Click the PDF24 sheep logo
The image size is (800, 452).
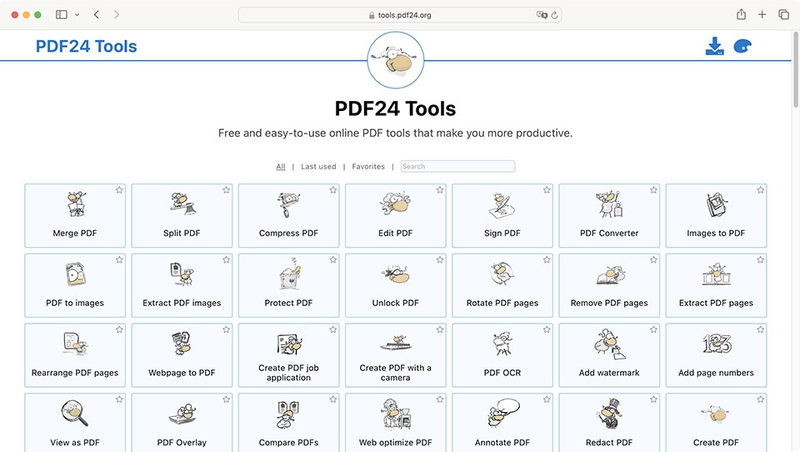click(x=395, y=60)
